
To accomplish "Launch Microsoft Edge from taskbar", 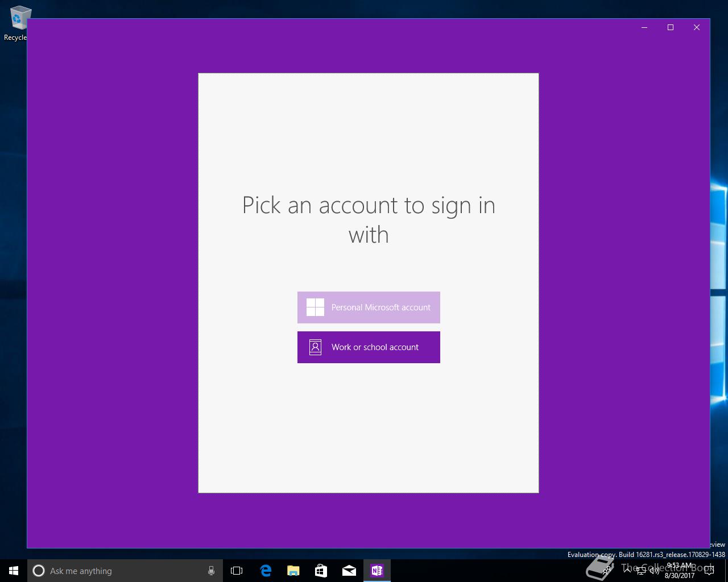I will click(266, 571).
